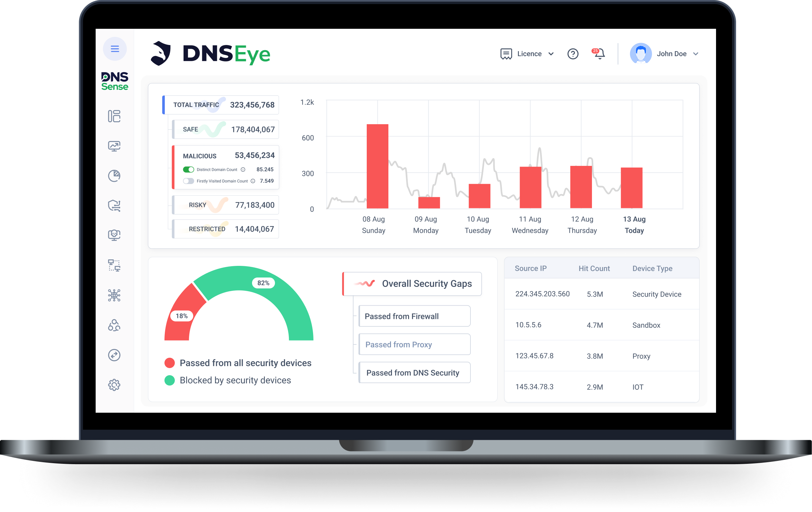812x512 pixels.
Task: Click the red Passed from all security devices dot
Action: pyautogui.click(x=170, y=363)
